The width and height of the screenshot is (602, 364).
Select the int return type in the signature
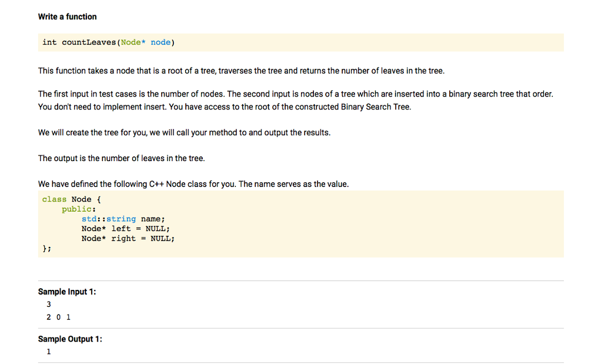(x=49, y=42)
